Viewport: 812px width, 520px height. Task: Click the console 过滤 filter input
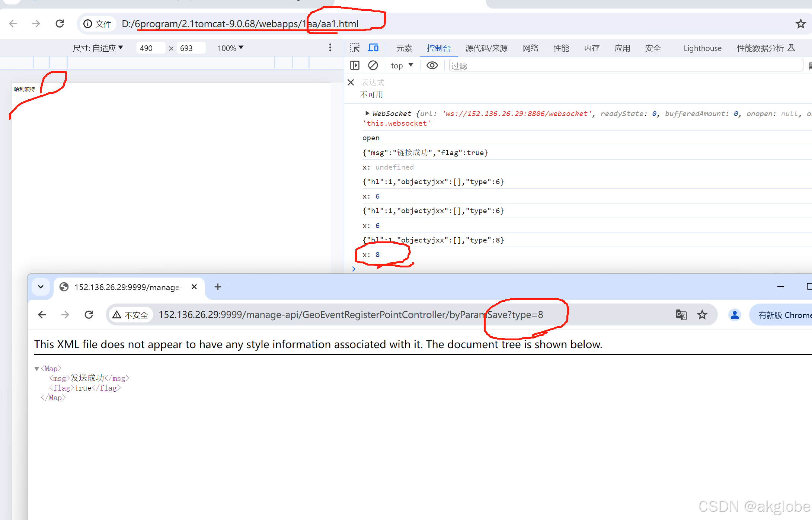(625, 65)
